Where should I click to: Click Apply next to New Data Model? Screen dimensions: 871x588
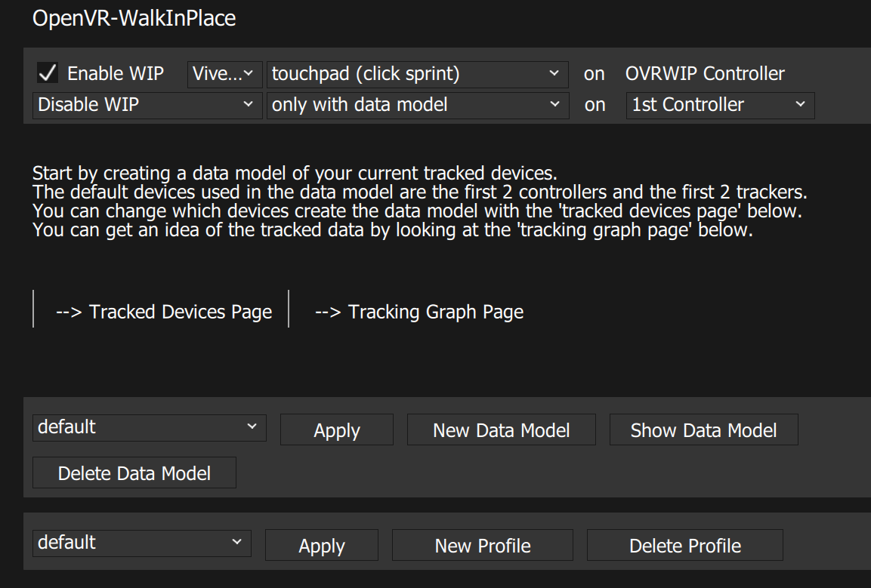[x=337, y=429]
